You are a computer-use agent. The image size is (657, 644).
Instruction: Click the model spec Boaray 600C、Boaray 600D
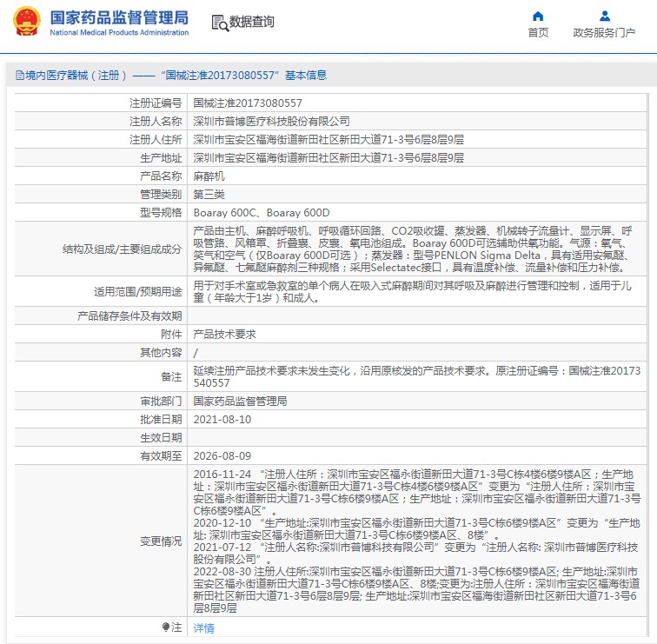point(262,212)
